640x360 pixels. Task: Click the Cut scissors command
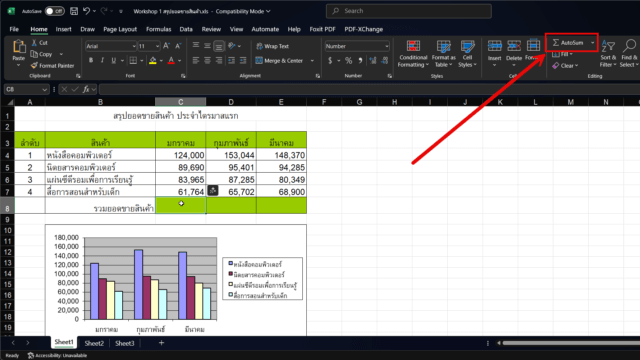pos(40,42)
